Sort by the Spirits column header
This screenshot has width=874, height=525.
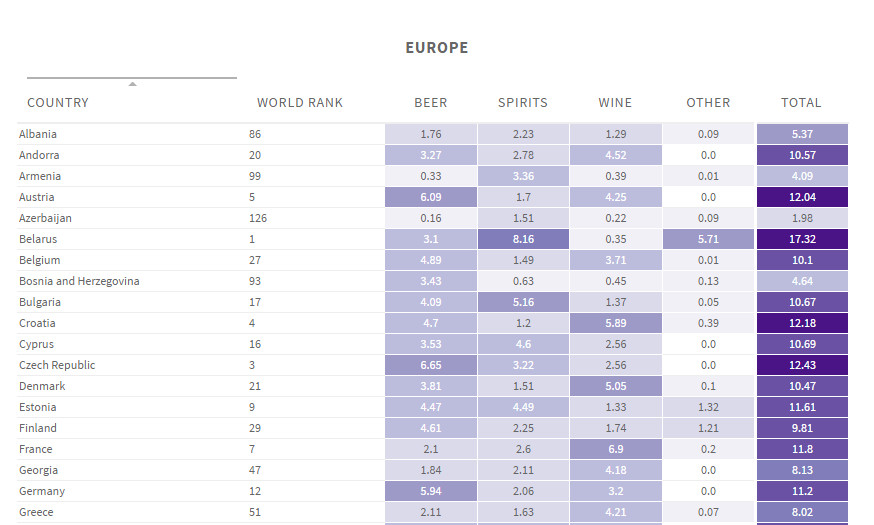[523, 103]
